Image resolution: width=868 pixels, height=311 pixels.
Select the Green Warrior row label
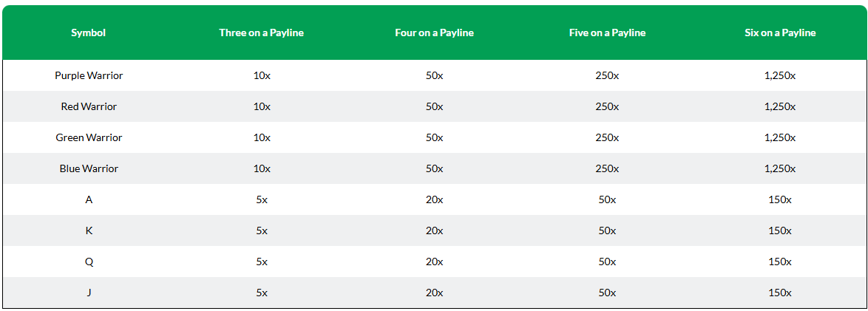(89, 137)
